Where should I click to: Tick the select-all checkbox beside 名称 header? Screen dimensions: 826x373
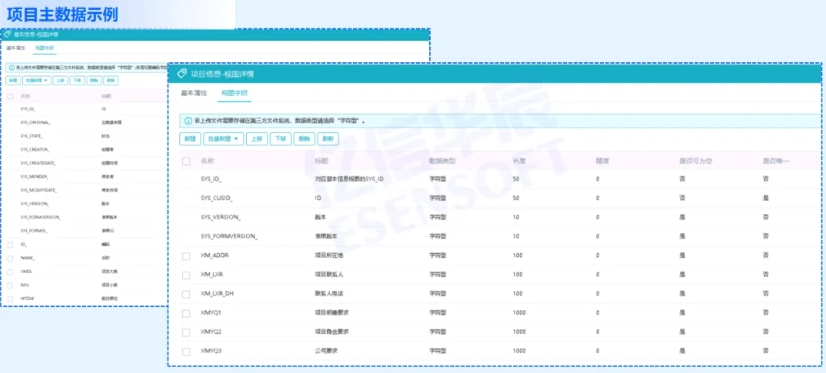[186, 161]
